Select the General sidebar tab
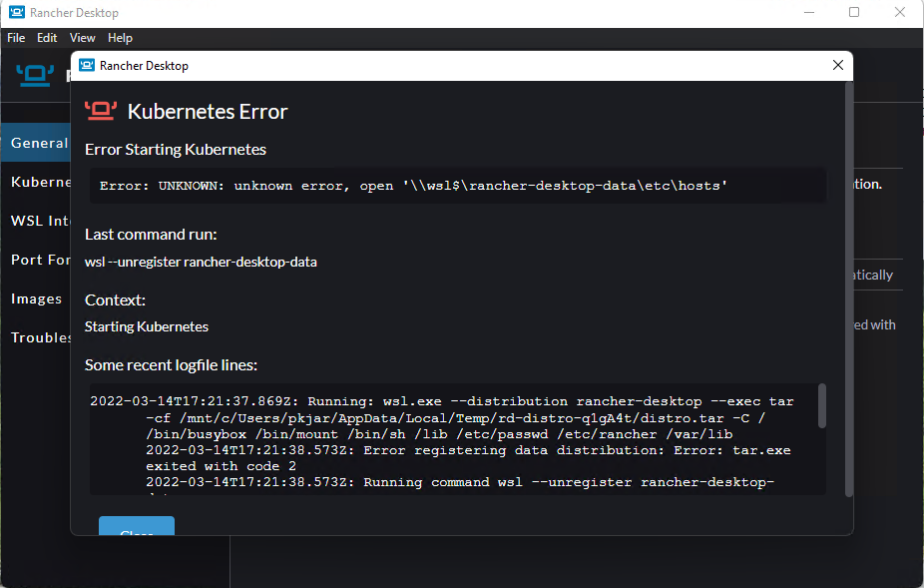The height and width of the screenshot is (588, 924). (x=36, y=143)
